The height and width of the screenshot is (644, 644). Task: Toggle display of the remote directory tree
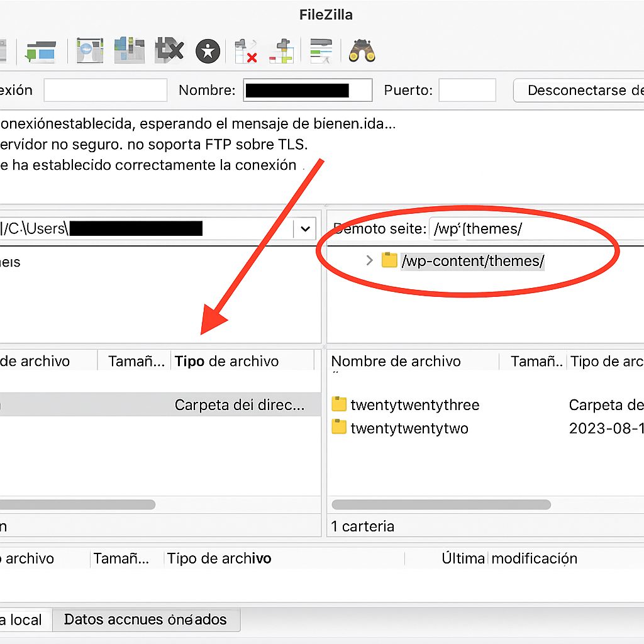[129, 50]
